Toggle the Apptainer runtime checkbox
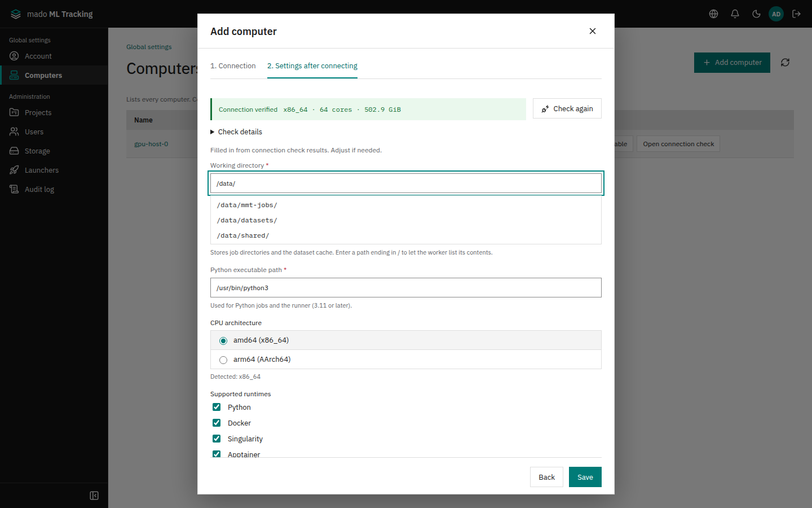 tap(217, 454)
